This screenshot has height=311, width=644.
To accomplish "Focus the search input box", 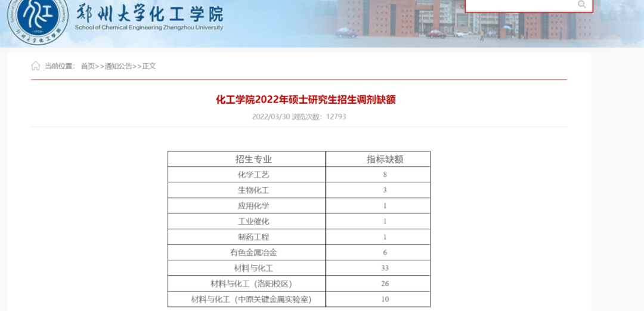I will click(519, 5).
